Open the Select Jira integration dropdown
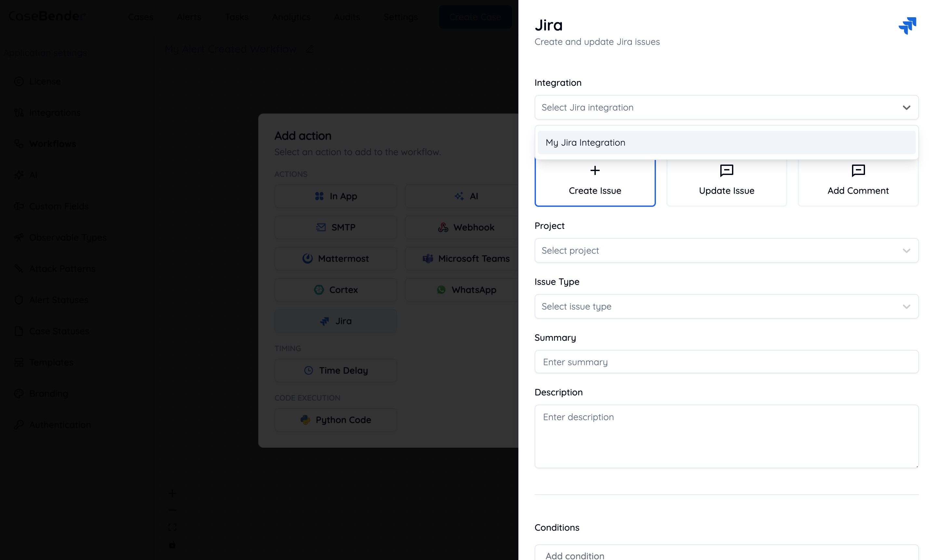Screen dimensions: 932x560 click(x=726, y=108)
